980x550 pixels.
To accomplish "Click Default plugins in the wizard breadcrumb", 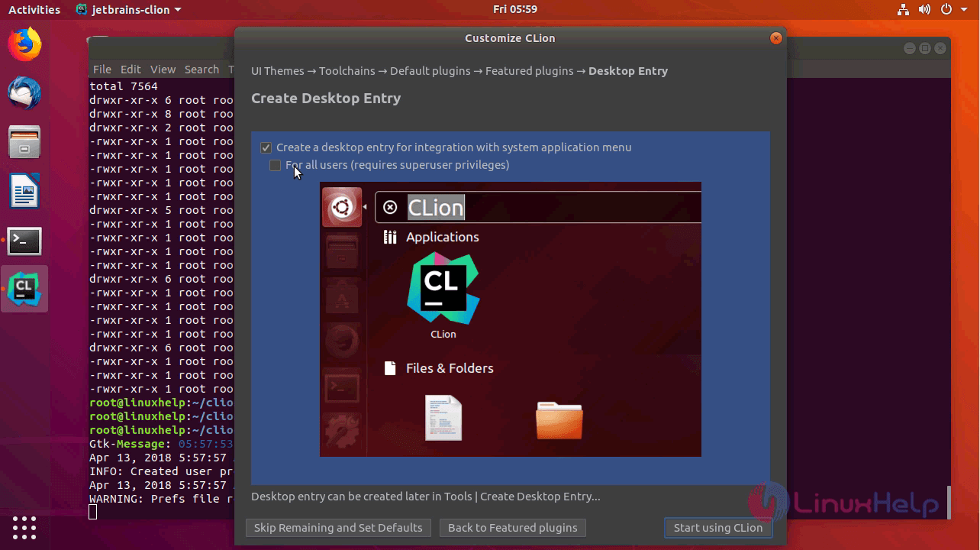I will point(430,71).
